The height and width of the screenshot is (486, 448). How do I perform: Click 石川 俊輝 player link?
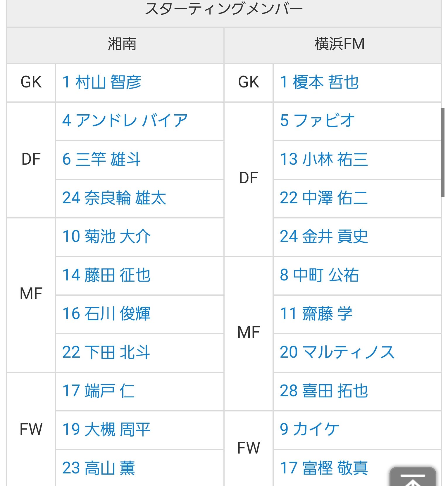click(106, 314)
